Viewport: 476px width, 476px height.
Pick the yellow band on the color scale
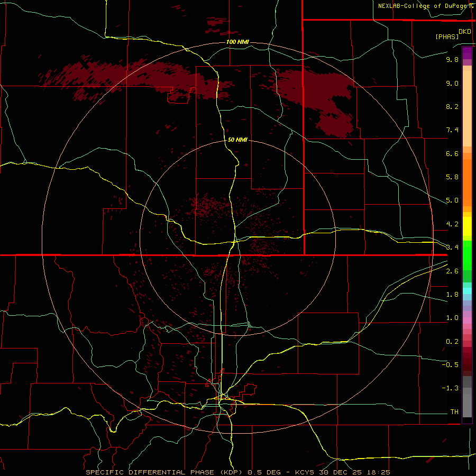[467, 226]
